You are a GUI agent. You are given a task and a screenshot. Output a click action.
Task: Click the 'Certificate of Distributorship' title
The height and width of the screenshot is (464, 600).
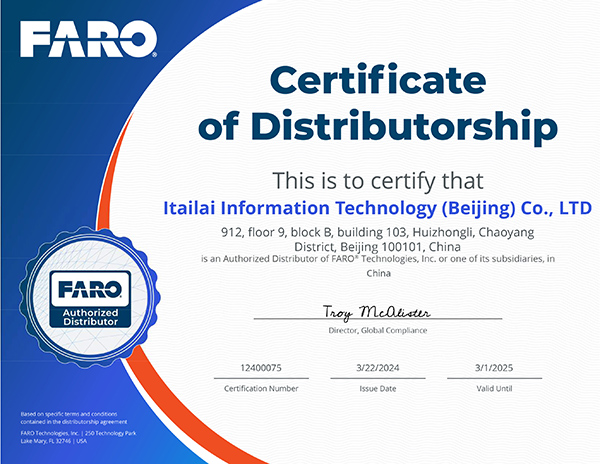pos(377,103)
